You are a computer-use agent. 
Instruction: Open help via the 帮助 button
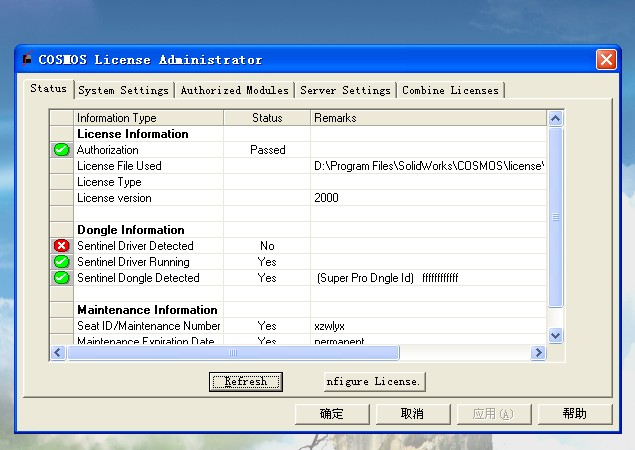point(575,414)
